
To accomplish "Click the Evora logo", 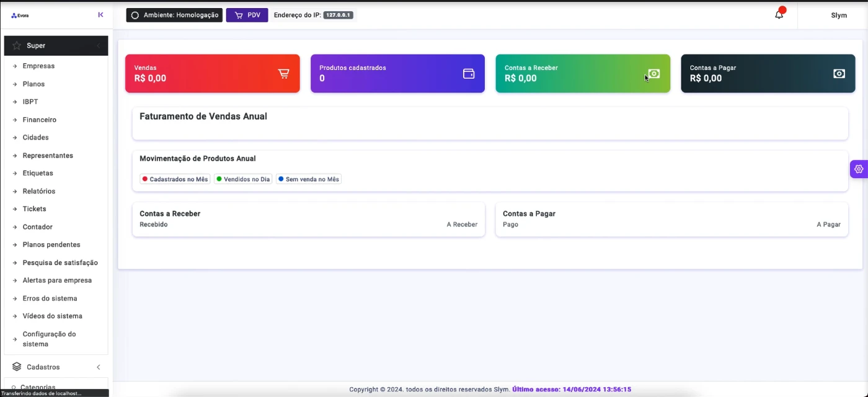I will pyautogui.click(x=20, y=16).
